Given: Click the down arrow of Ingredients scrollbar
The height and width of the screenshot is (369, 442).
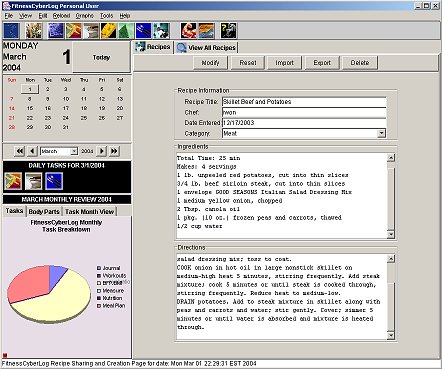Looking at the screenshot, I should coord(391,234).
